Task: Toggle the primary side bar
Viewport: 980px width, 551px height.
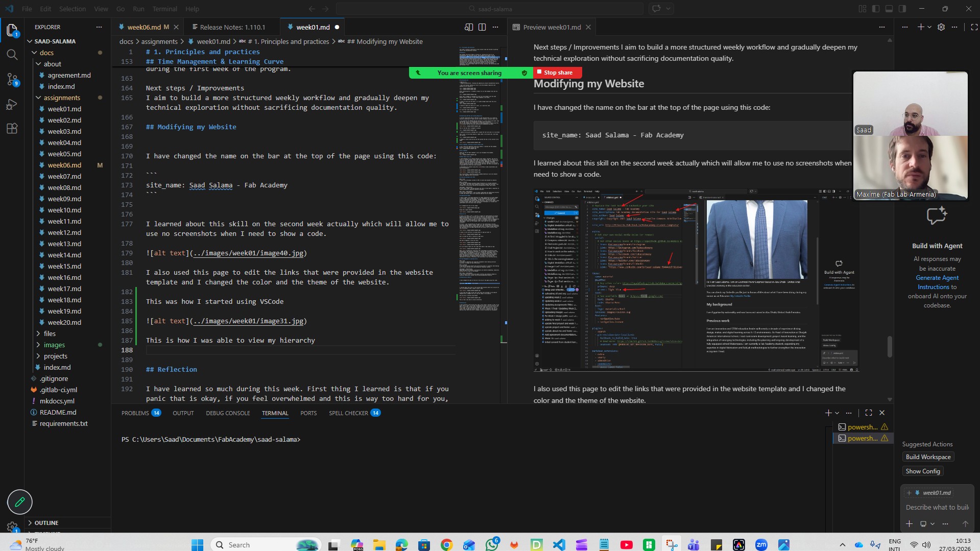Action: 876,9
